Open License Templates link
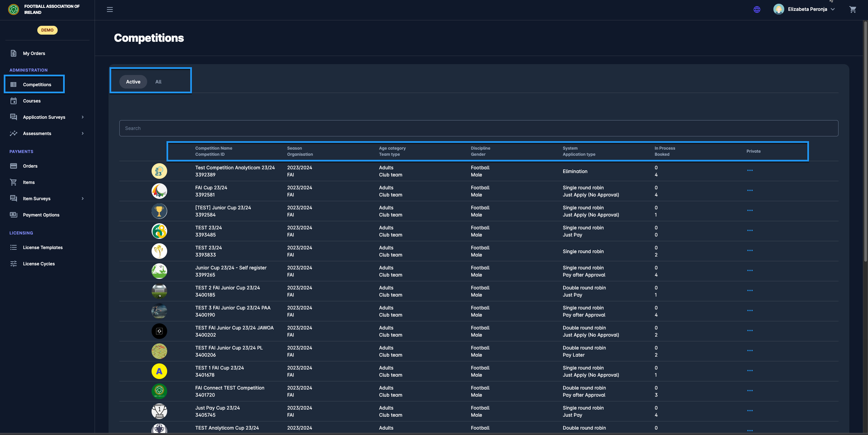The height and width of the screenshot is (435, 868). [43, 247]
